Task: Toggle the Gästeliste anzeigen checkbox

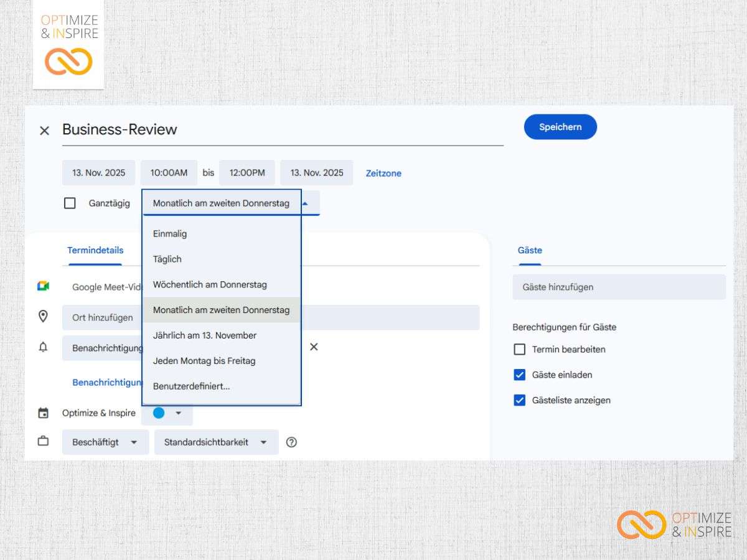Action: (520, 400)
